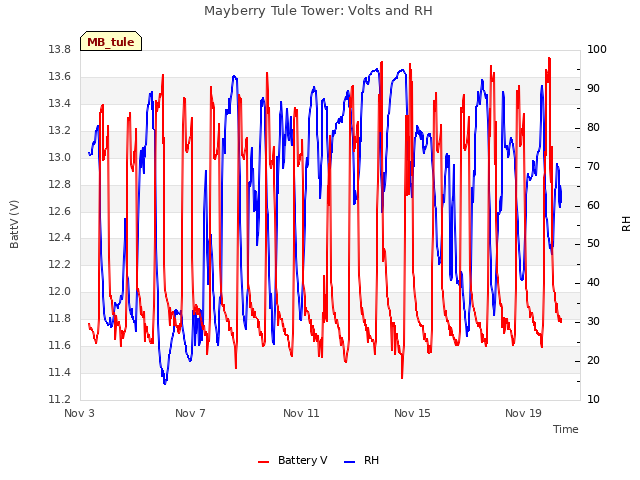Click the red Battery V legend swatch
This screenshot has width=640, height=480.
pyautogui.click(x=264, y=462)
